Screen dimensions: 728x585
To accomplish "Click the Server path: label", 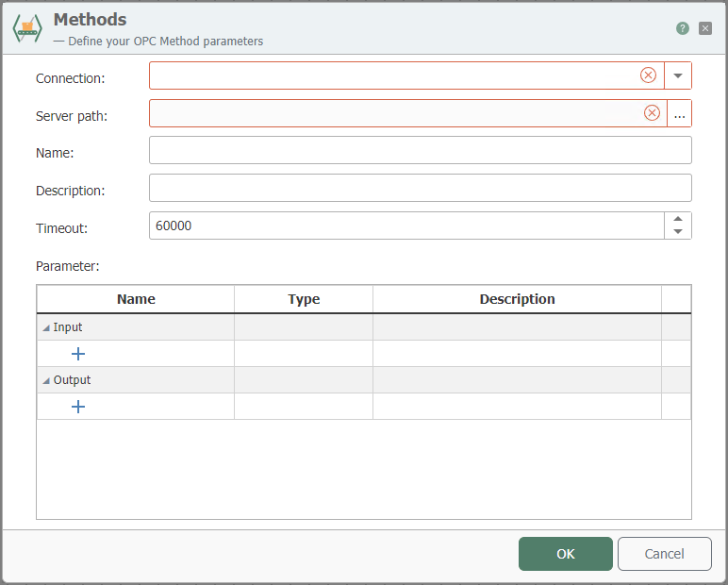I will click(72, 116).
